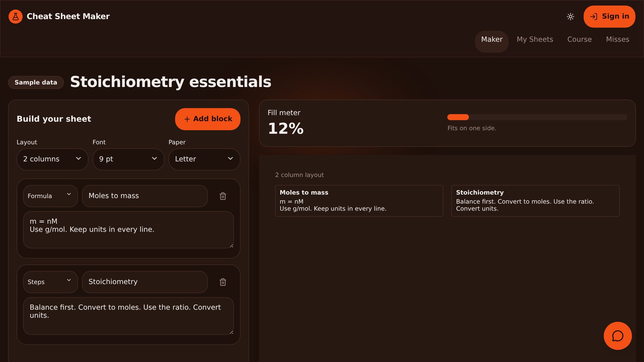This screenshot has width=644, height=362.
Task: Click the 2 column layout label
Action: point(299,175)
